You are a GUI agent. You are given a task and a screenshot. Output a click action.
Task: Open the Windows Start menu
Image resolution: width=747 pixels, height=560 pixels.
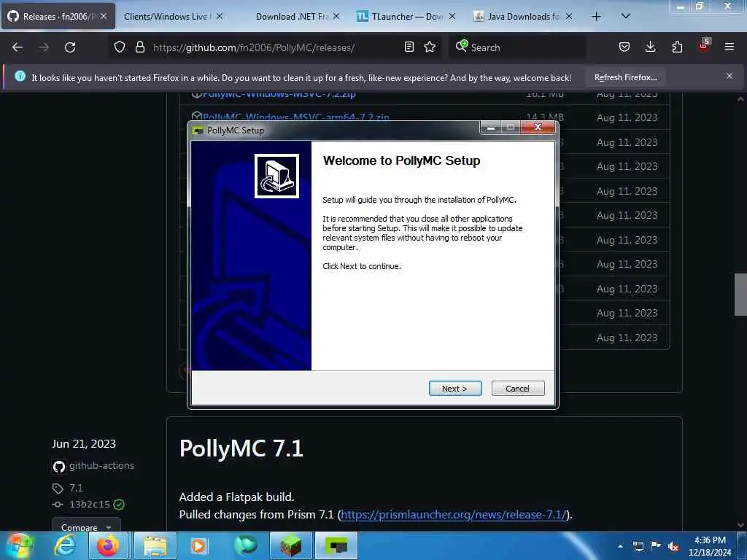[x=18, y=546]
